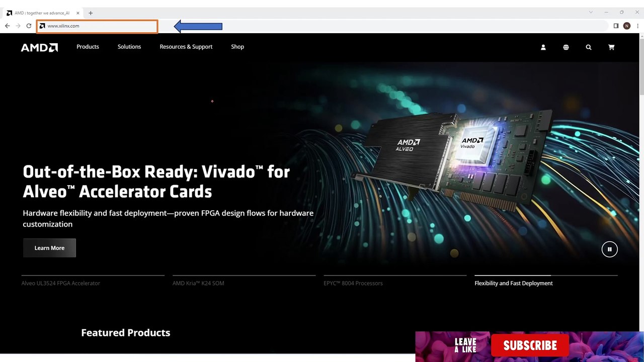Click the Learn More button
644x362 pixels.
click(x=49, y=248)
